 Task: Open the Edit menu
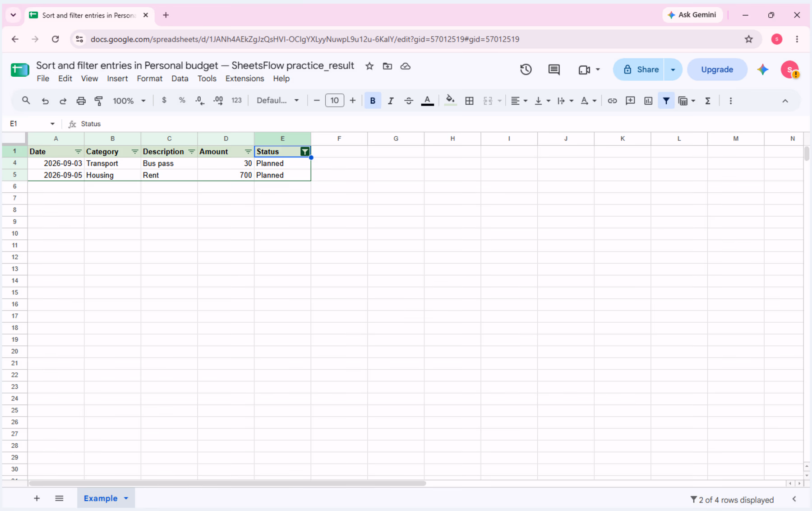[x=65, y=79]
